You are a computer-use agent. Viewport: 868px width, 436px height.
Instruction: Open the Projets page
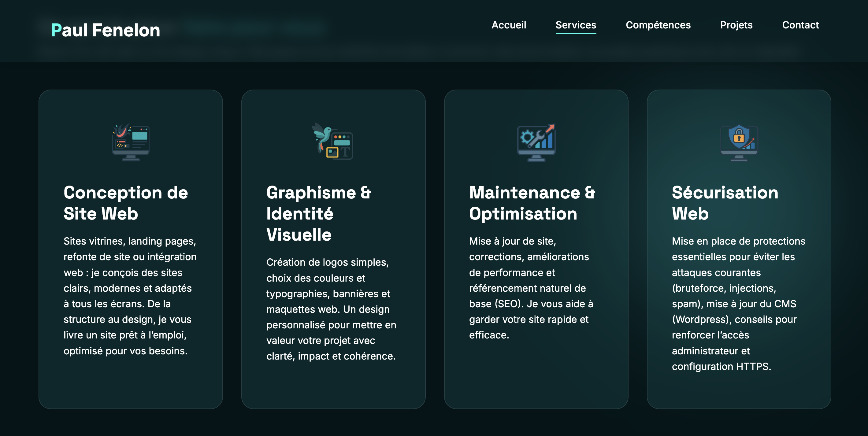(x=736, y=25)
